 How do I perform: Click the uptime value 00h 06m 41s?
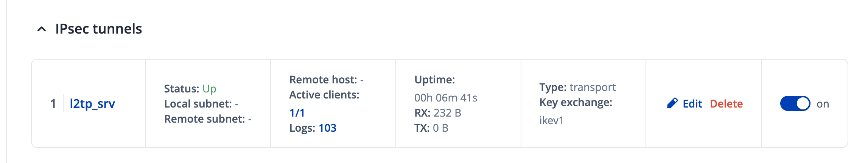446,98
